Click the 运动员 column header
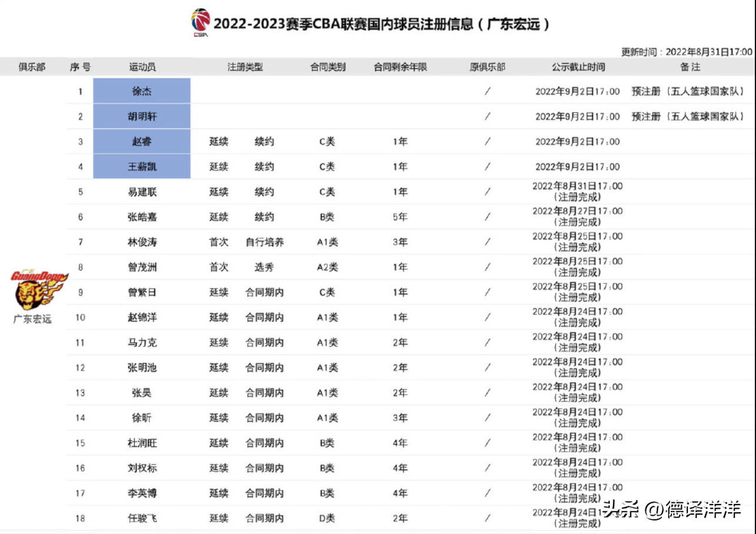The height and width of the screenshot is (534, 756). [142, 67]
